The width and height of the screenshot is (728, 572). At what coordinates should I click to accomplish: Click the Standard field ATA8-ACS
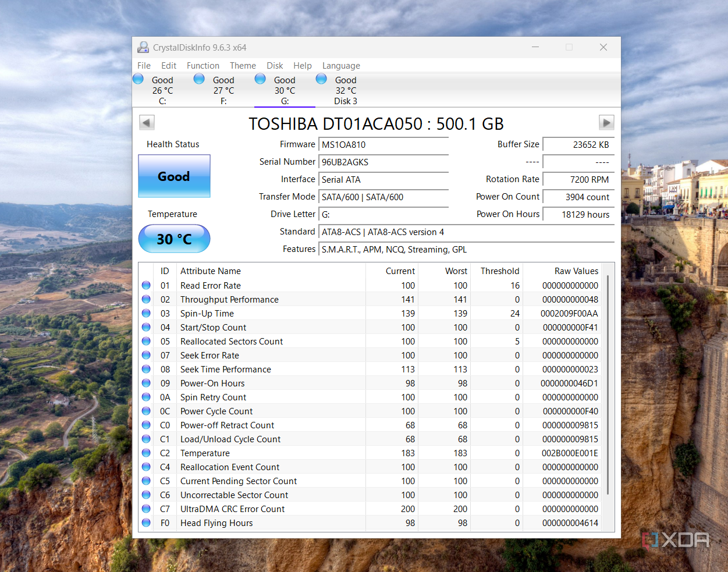(x=467, y=232)
